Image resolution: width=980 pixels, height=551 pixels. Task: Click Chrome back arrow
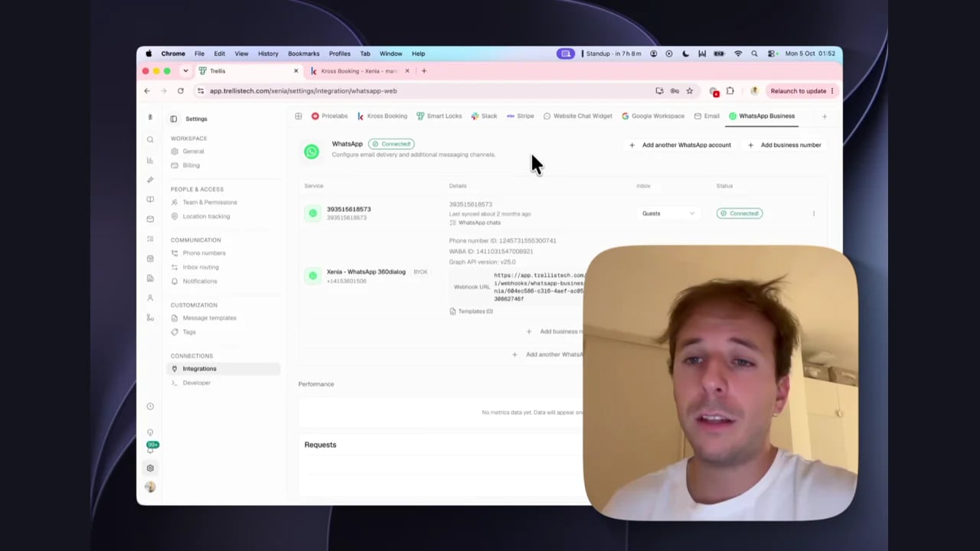[x=147, y=91]
